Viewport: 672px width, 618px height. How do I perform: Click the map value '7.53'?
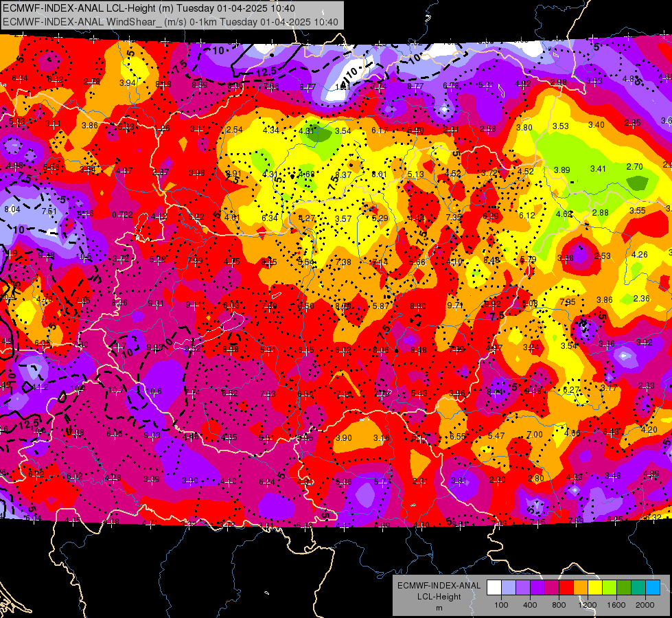268,393
